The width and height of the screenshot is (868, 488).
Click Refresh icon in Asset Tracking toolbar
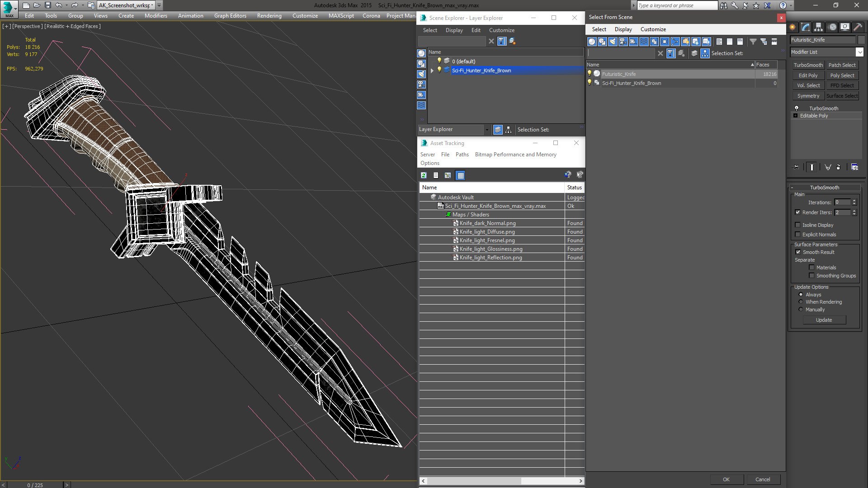click(x=424, y=175)
